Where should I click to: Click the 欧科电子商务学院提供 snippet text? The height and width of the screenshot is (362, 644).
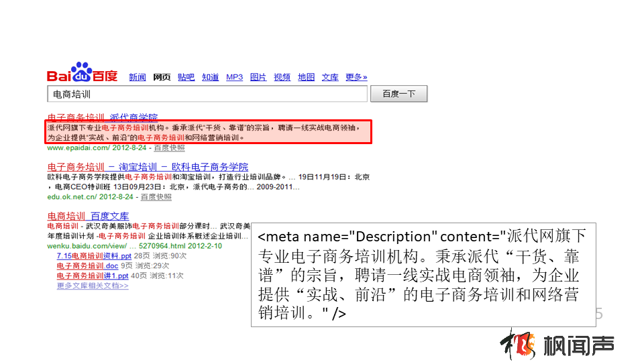[x=208, y=182]
